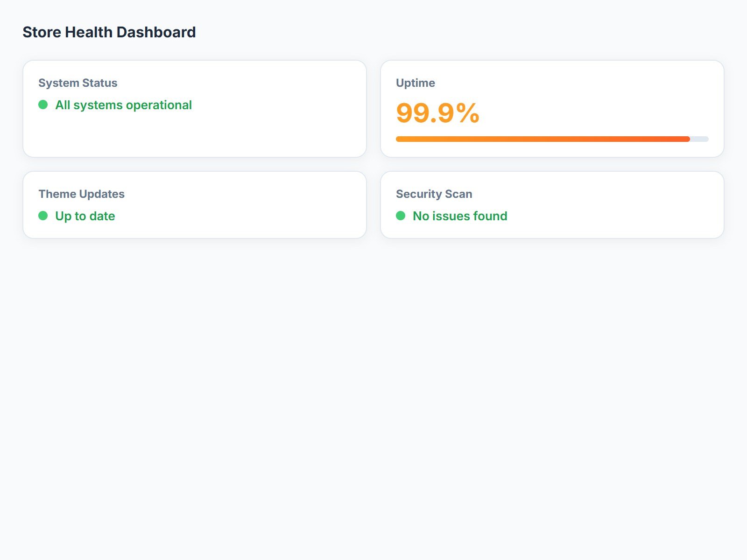Open the System Status card
The width and height of the screenshot is (747, 560).
(x=195, y=109)
